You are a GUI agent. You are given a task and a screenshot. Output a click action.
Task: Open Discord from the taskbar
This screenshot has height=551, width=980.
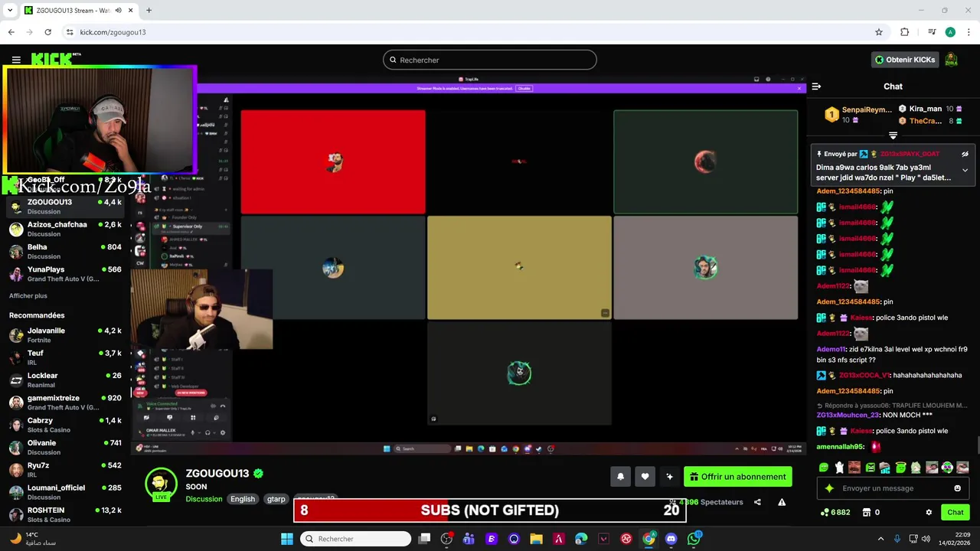pyautogui.click(x=671, y=539)
